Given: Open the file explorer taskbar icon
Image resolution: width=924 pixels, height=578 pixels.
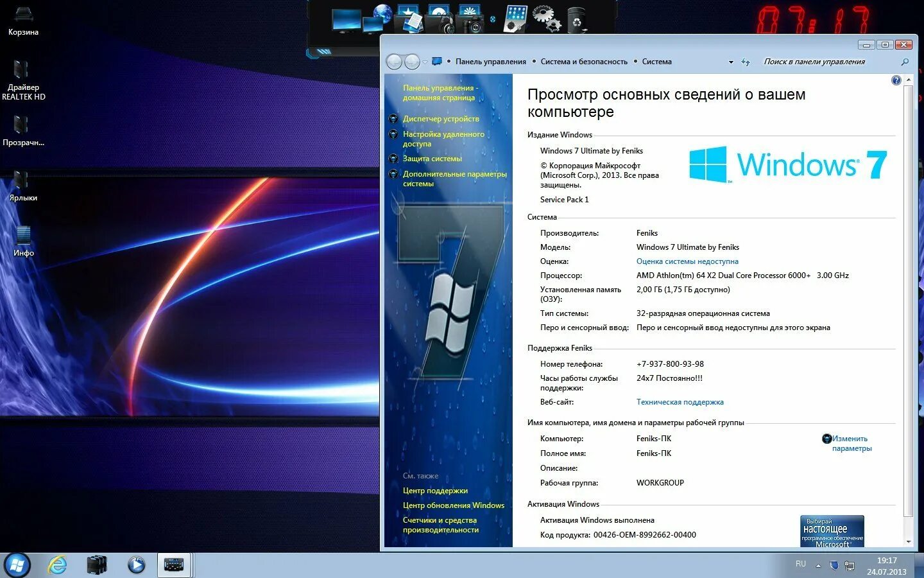Looking at the screenshot, I should [97, 565].
